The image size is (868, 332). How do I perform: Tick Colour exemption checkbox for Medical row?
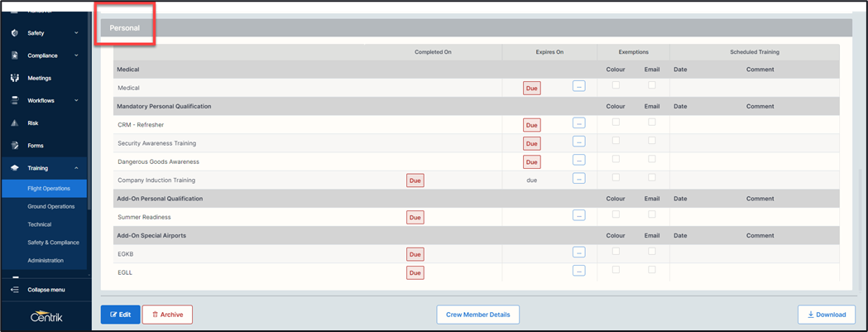(x=616, y=84)
